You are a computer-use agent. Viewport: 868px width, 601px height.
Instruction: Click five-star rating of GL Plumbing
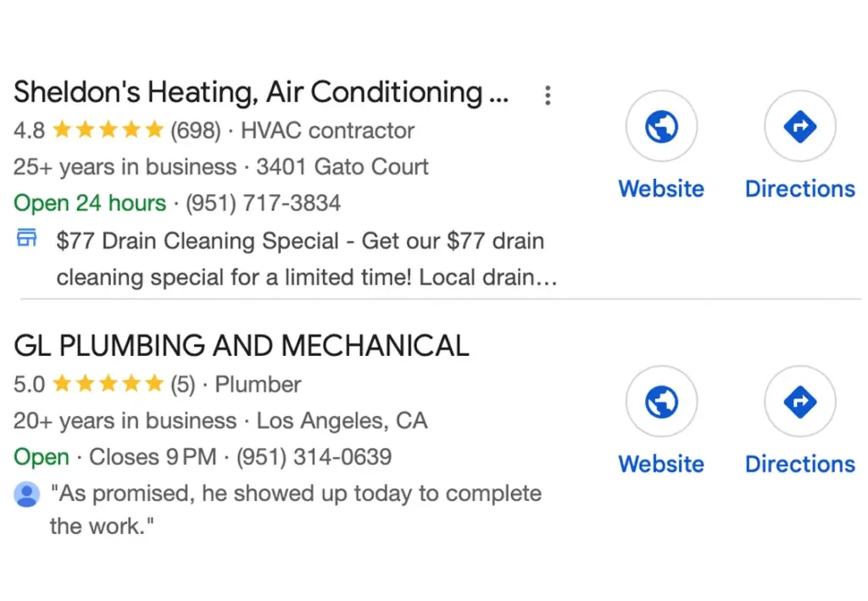tap(108, 385)
